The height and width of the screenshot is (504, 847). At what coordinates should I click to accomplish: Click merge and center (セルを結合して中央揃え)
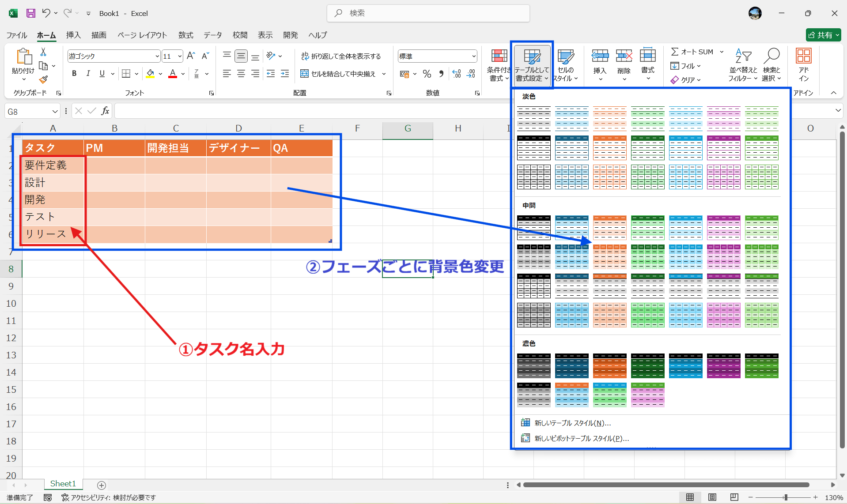click(x=338, y=74)
